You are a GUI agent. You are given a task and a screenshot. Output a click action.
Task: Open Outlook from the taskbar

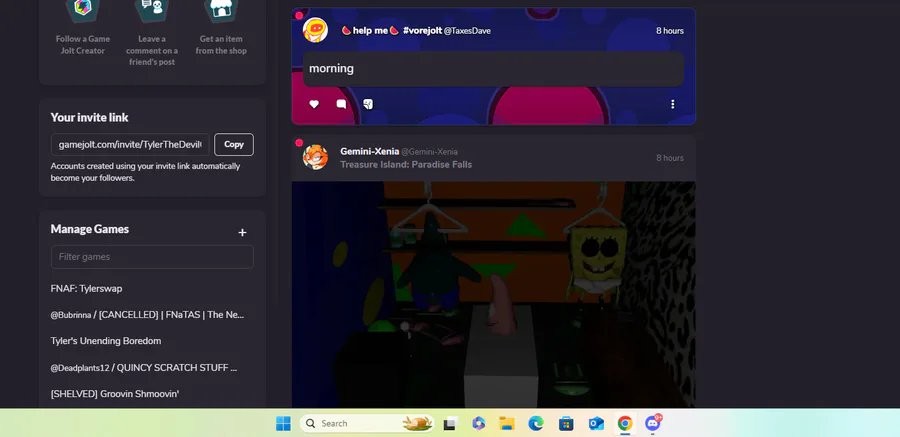pyautogui.click(x=596, y=424)
